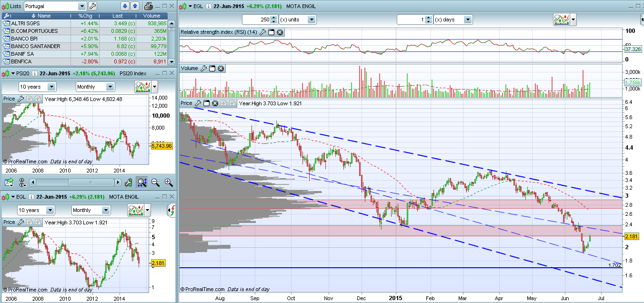Maximize the main Price panel
This screenshot has width=644, height=303.
pyautogui.click(x=207, y=103)
